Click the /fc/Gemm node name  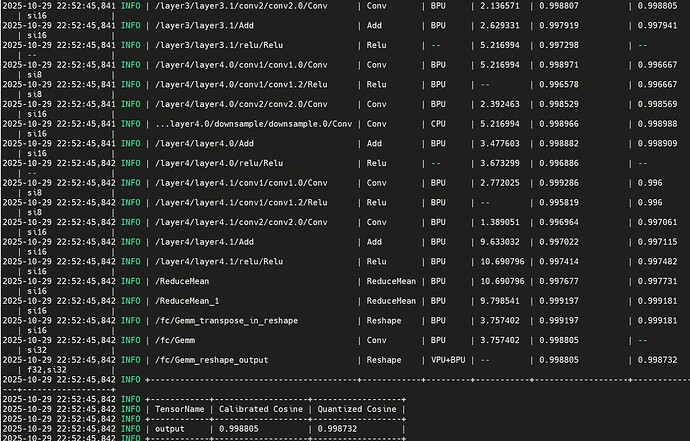(x=175, y=340)
